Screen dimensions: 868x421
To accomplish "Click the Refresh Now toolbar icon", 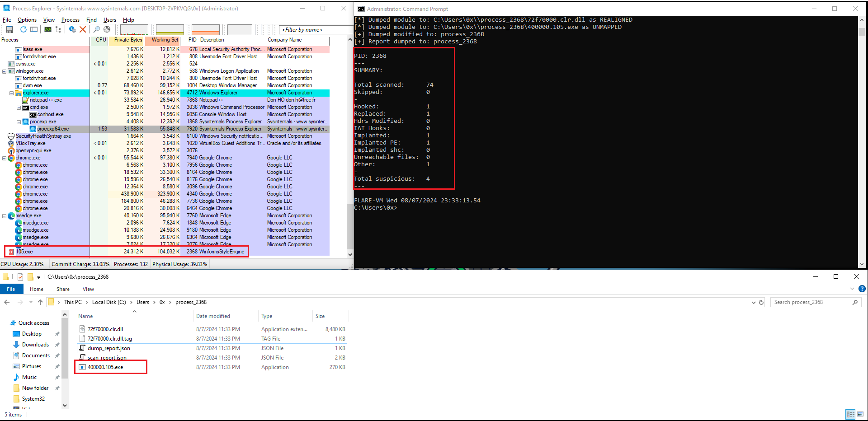I will 23,29.
